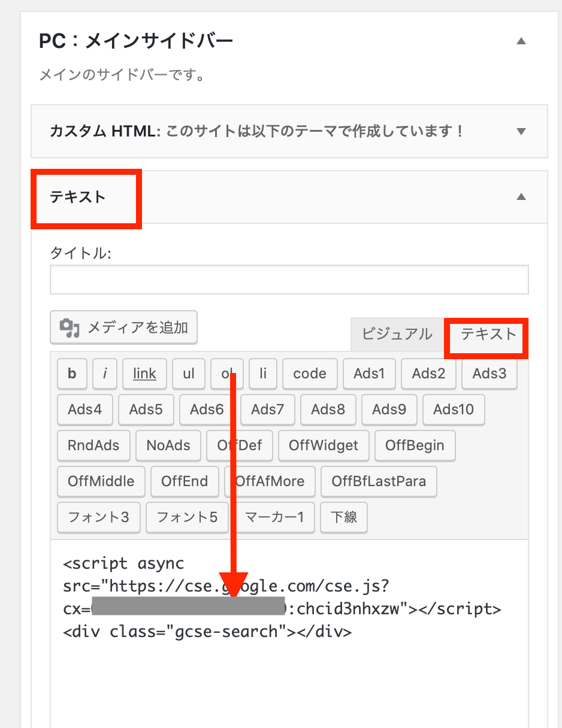The image size is (562, 728).
Task: Insert a link with link quicktag
Action: pyautogui.click(x=145, y=374)
